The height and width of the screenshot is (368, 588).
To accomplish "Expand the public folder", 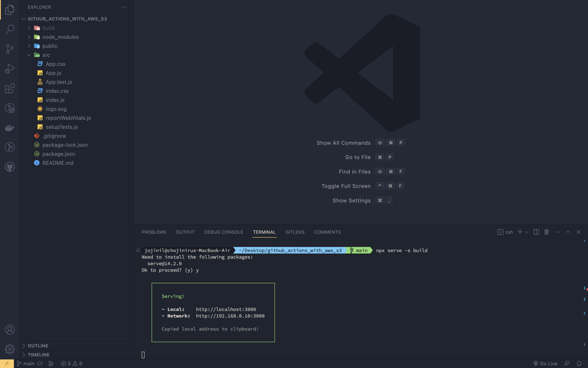I will [x=76, y=46].
